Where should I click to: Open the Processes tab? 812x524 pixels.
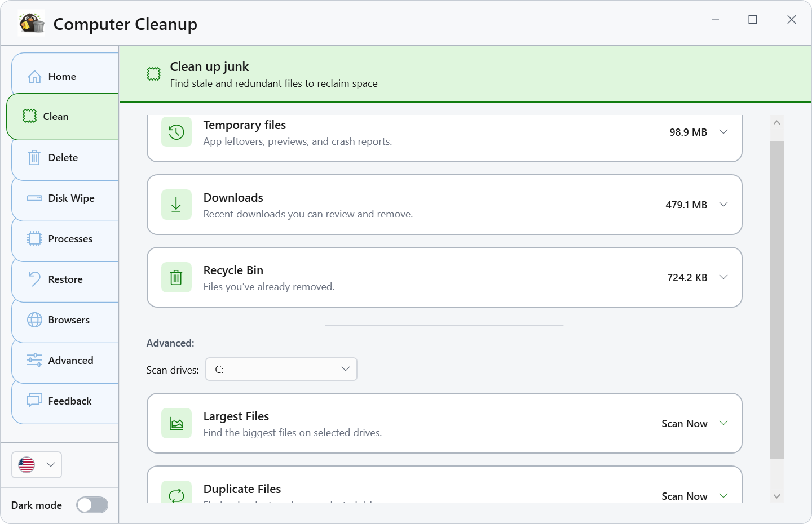(x=65, y=239)
